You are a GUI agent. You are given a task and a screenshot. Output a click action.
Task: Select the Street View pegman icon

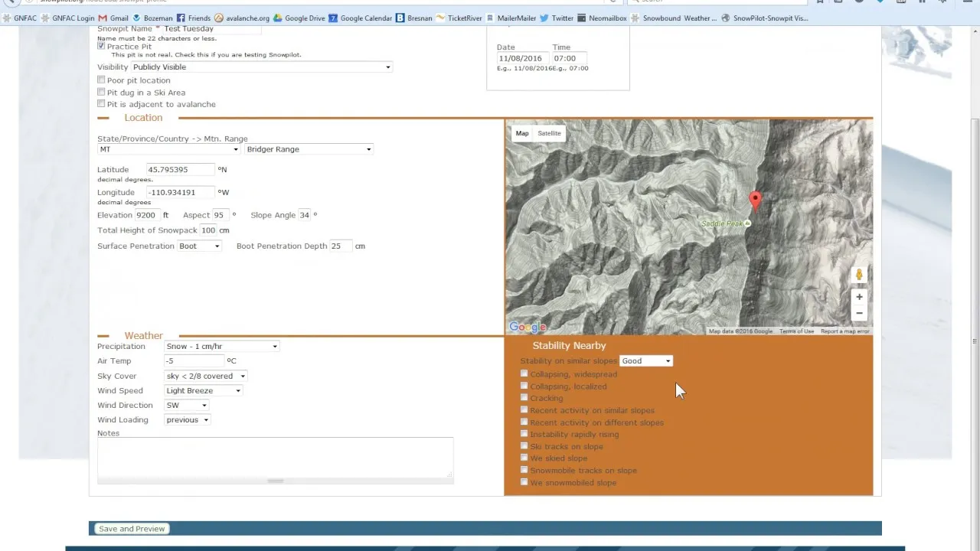[859, 275]
